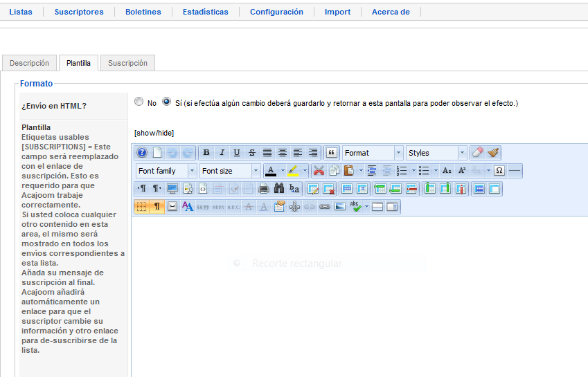Insert a horizontal rule line
The image size is (588, 377).
515,171
